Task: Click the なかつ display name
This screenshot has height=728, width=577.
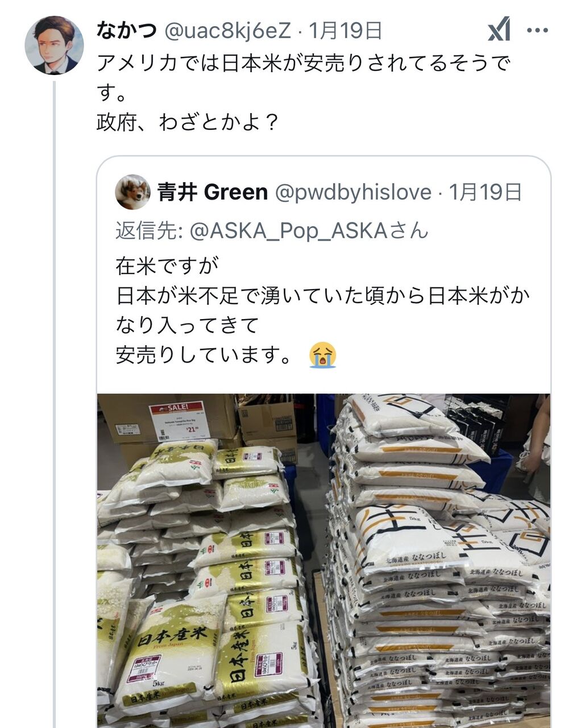Action: coord(127,30)
